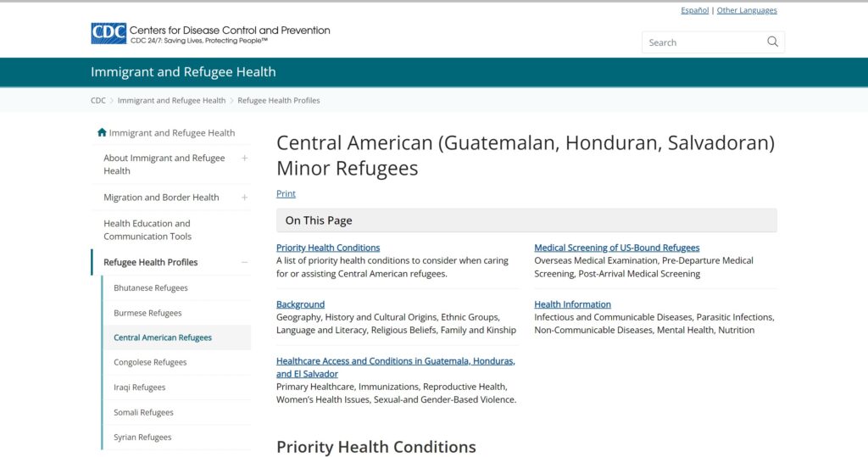Select Burmese Refugees in sidebar
This screenshot has width=868, height=457.
[147, 313]
